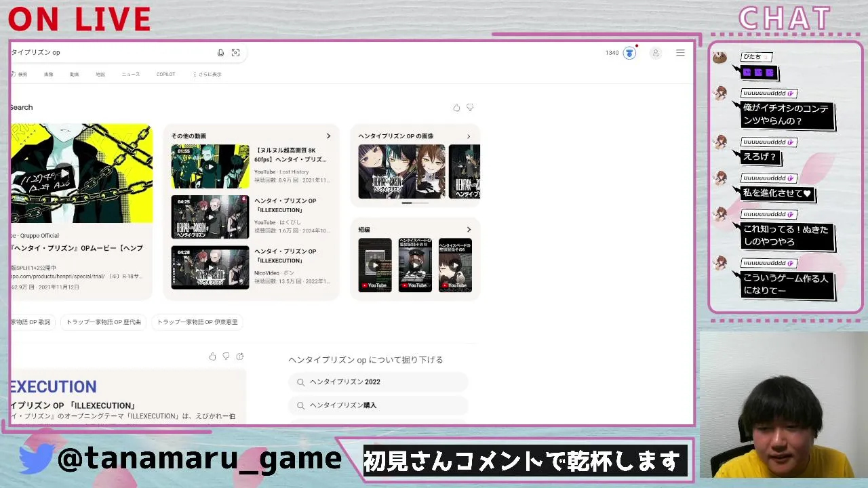The width and height of the screenshot is (868, 488).
Task: Click thumbs up above the ILLEXECUTION card
Action: (x=212, y=357)
